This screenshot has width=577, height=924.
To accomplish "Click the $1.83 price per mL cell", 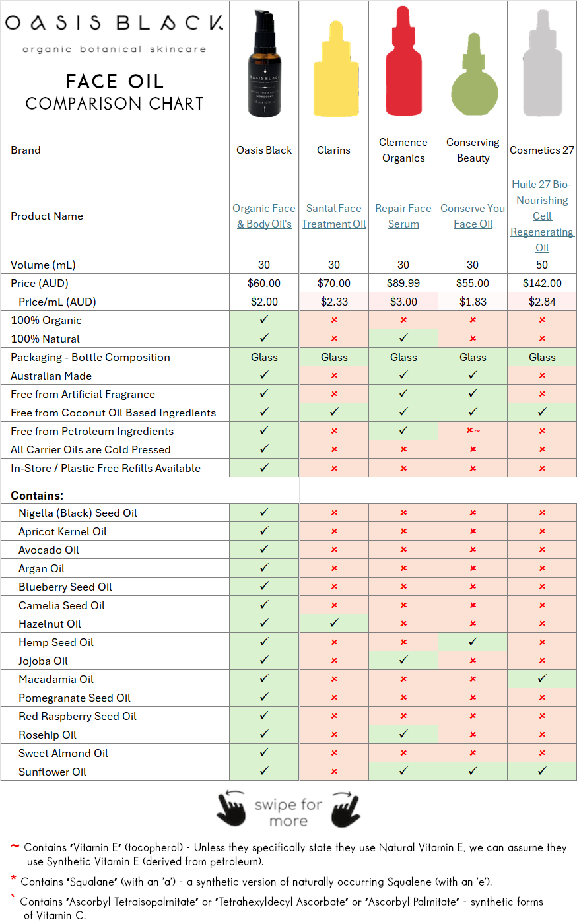I will 473,302.
